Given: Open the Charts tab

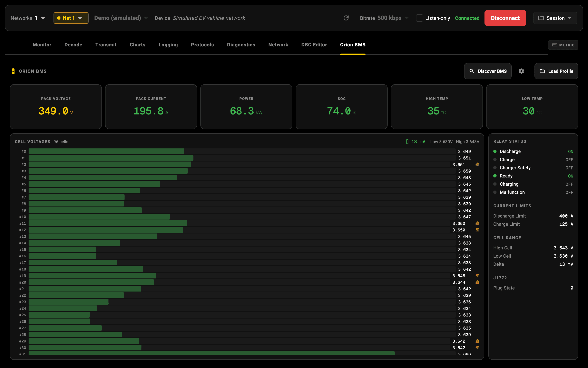Looking at the screenshot, I should pyautogui.click(x=138, y=45).
